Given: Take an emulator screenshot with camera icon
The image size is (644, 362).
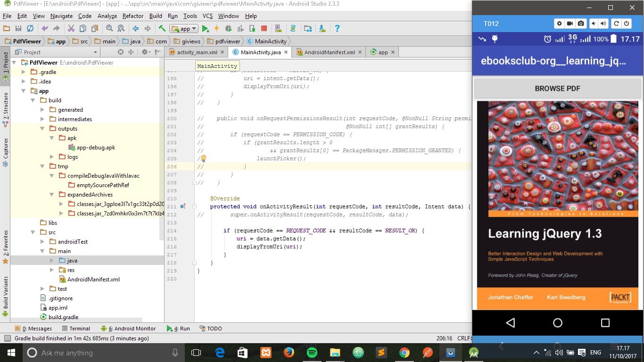Looking at the screenshot, I should tap(581, 24).
